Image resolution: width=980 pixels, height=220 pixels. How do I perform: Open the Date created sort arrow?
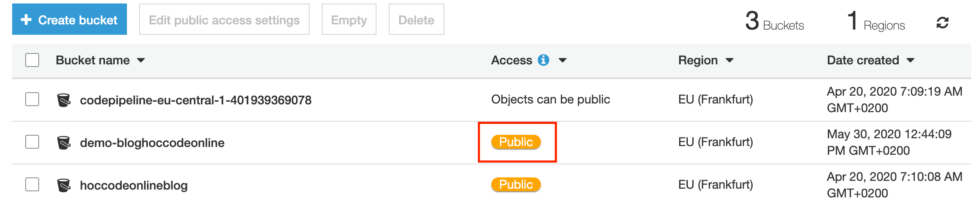tap(910, 60)
